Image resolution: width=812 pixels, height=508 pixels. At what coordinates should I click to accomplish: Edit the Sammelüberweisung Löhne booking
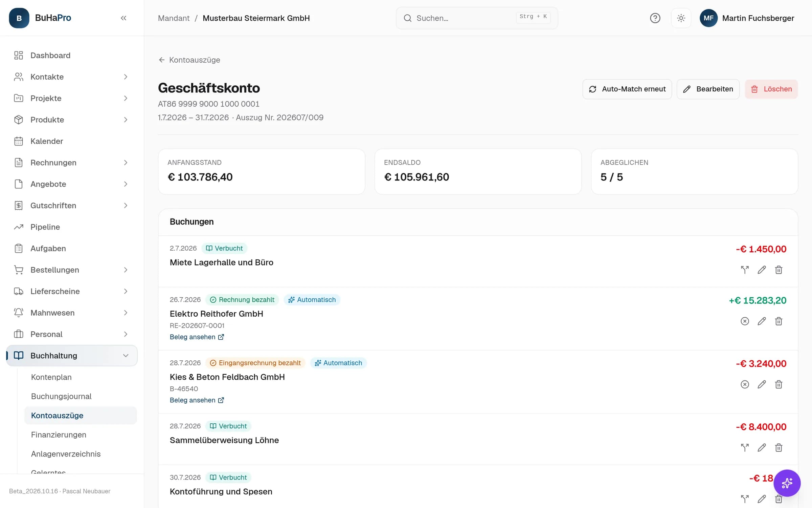point(762,448)
